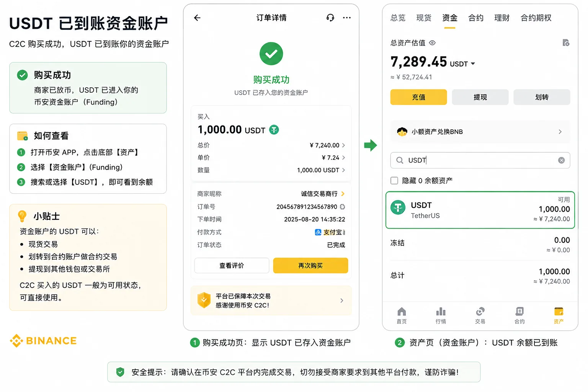
Task: Expand the 数量 1,000.00 USDT chevron
Action: (343, 170)
